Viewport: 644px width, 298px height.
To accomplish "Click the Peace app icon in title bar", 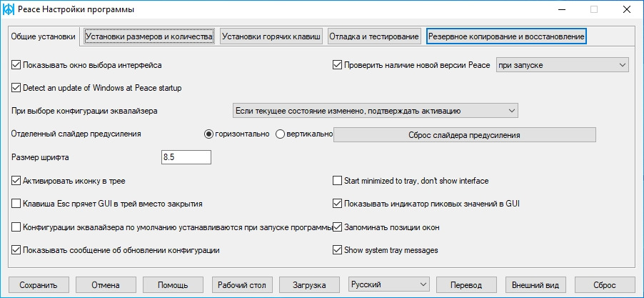I will coord(9,9).
